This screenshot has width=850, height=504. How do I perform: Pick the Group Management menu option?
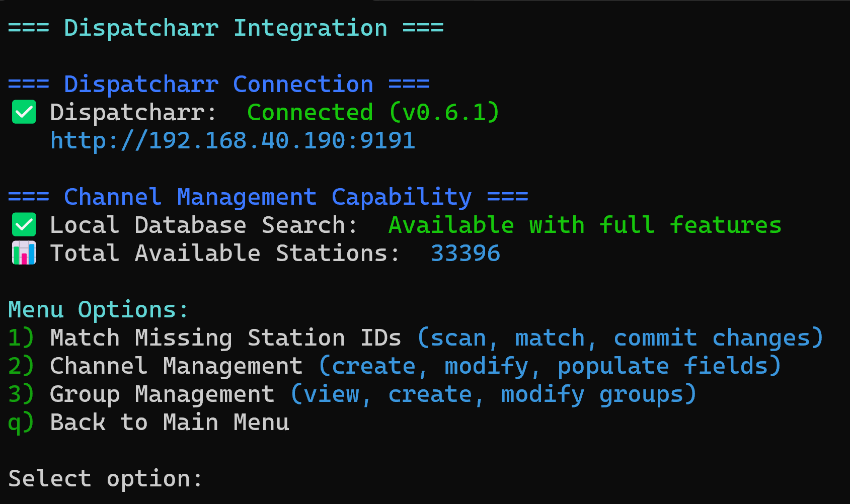[162, 394]
